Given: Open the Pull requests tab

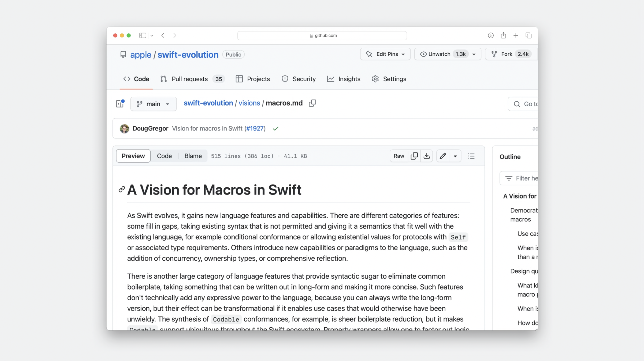Looking at the screenshot, I should click(192, 79).
